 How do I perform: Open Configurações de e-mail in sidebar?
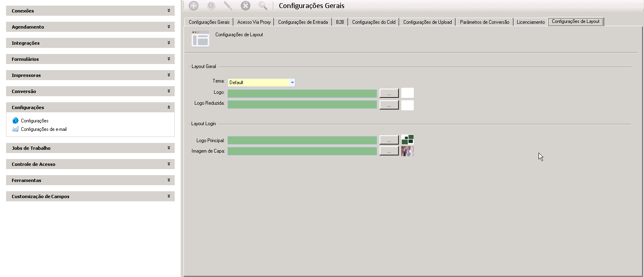coord(44,129)
